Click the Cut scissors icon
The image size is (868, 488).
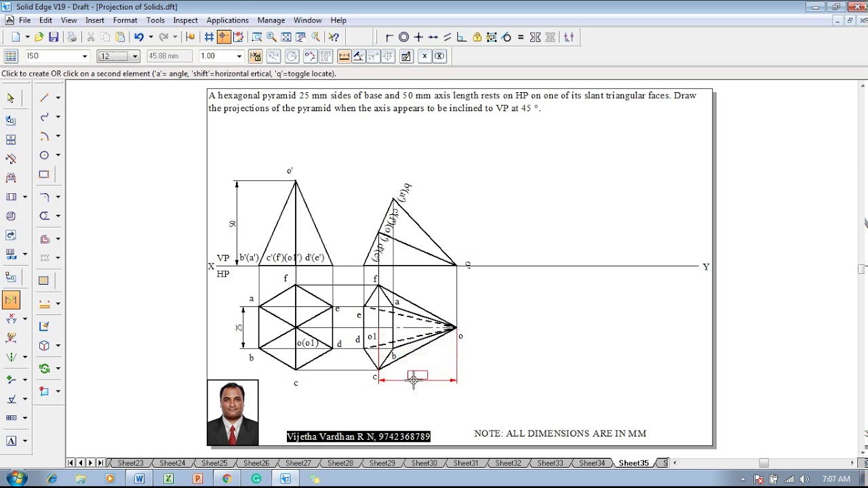click(90, 37)
